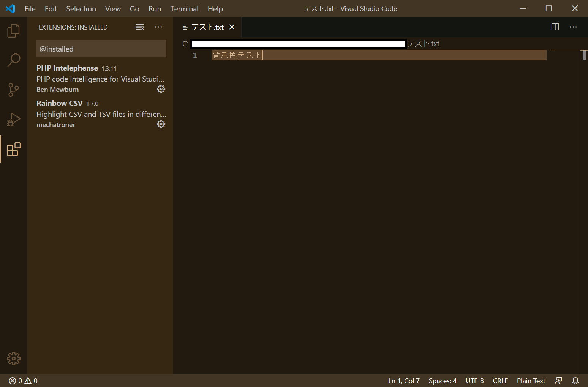Click the mechatroner publisher name
Viewport: 588px width, 387px height.
click(56, 125)
